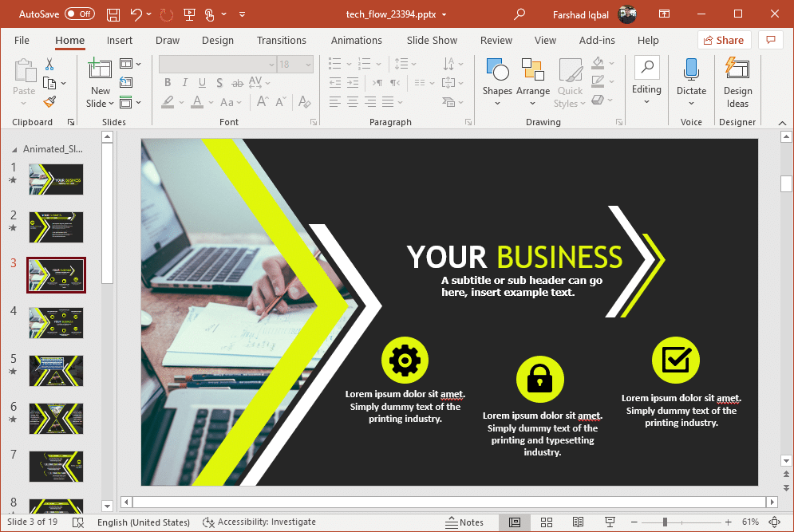Click the slide title YOUR BUSINESS
The width and height of the screenshot is (794, 532).
tap(515, 257)
